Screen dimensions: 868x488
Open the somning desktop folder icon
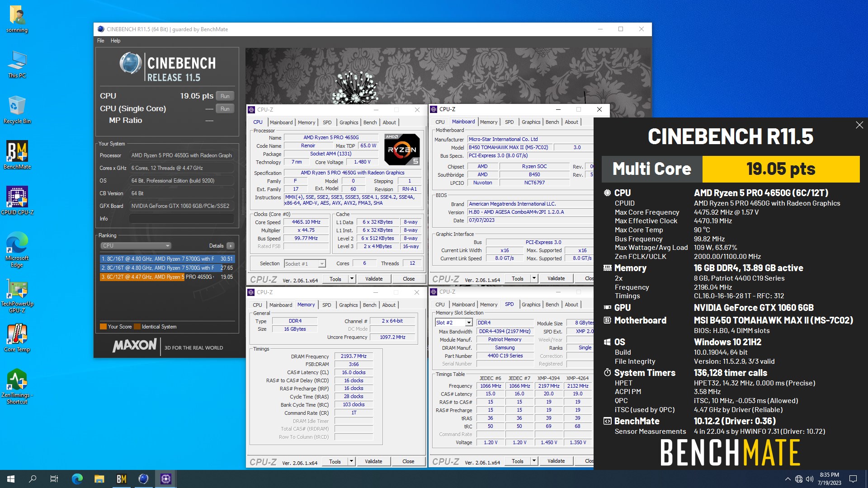click(17, 19)
